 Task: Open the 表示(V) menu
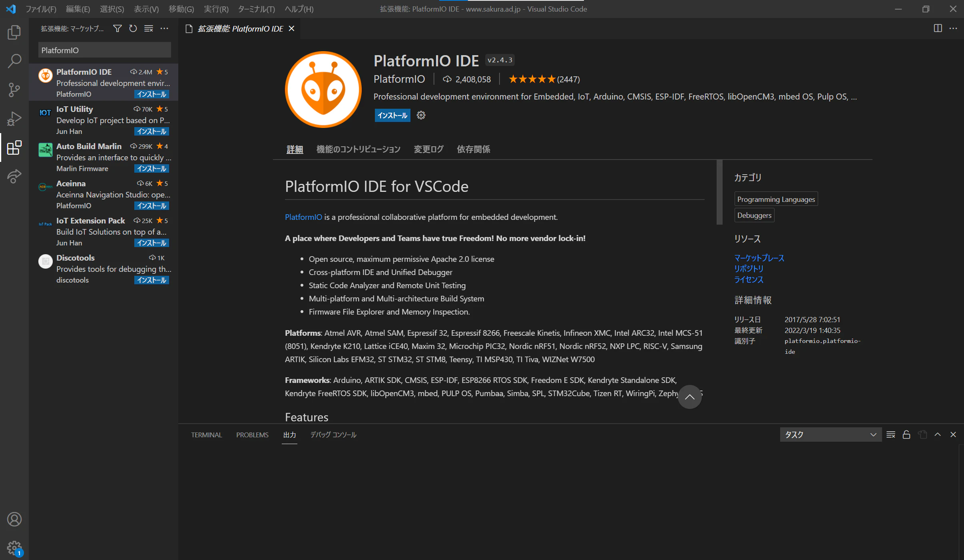(x=146, y=9)
